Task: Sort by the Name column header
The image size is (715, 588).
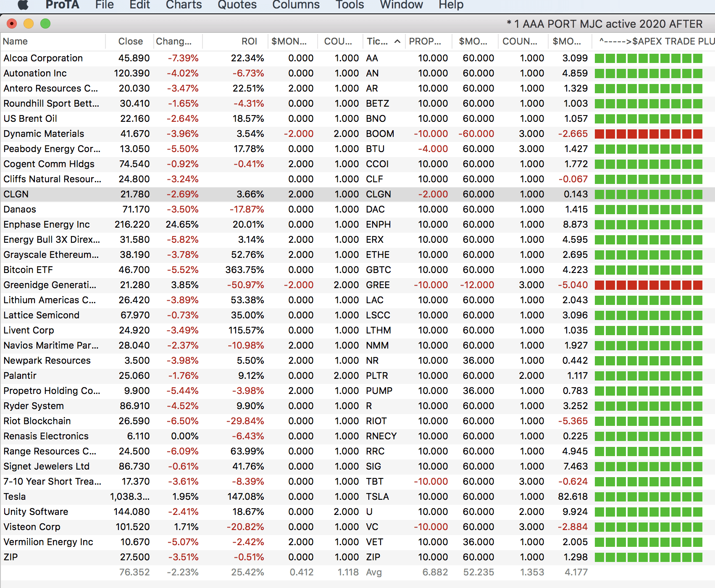Action: pyautogui.click(x=53, y=41)
